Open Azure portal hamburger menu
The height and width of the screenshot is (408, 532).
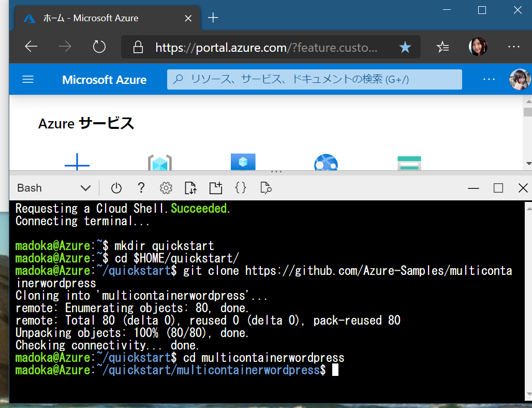point(28,80)
